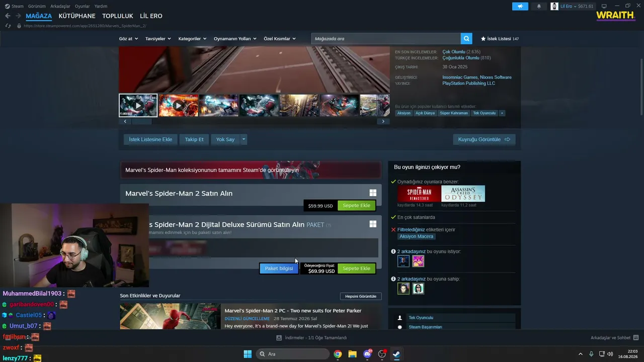Open Windows Start menu
This screenshot has width=644, height=362.
[x=248, y=354]
